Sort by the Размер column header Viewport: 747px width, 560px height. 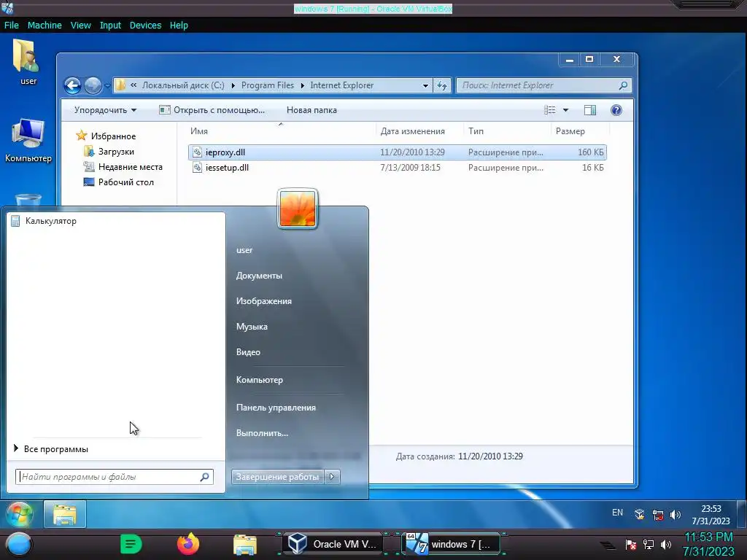pyautogui.click(x=570, y=131)
